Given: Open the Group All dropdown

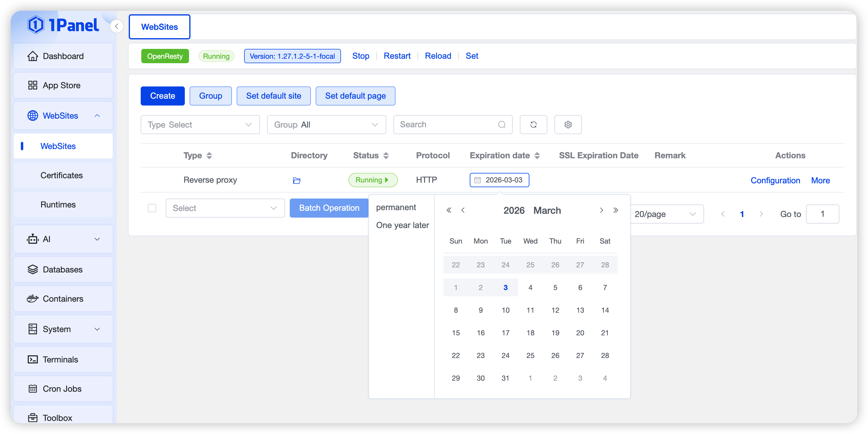Looking at the screenshot, I should (x=326, y=125).
